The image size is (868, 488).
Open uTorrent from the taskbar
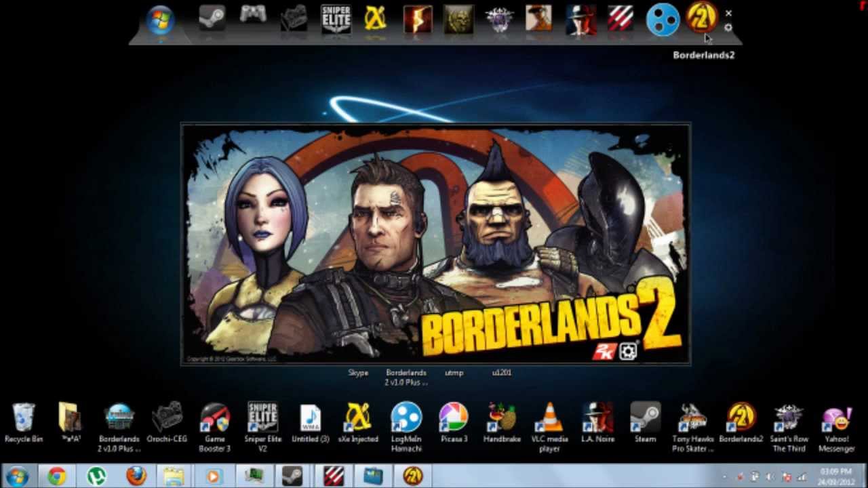97,476
